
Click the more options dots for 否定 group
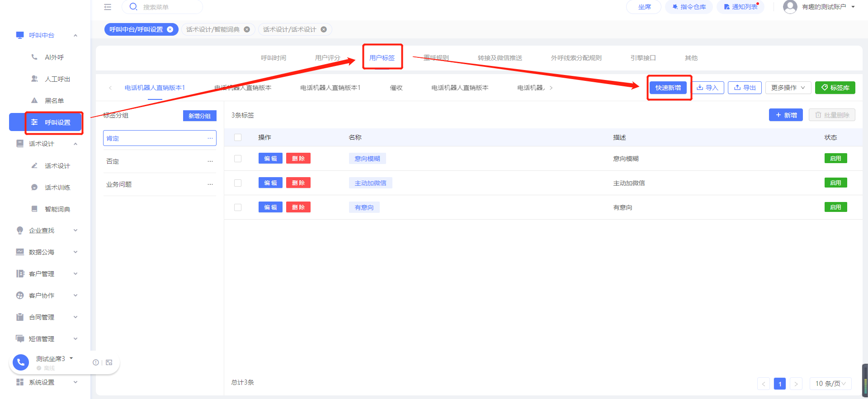click(x=210, y=161)
